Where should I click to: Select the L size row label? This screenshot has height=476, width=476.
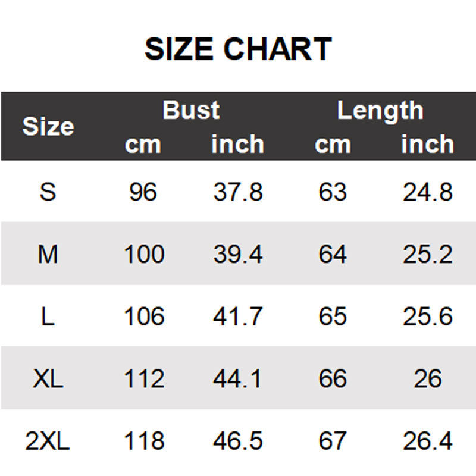click(48, 317)
